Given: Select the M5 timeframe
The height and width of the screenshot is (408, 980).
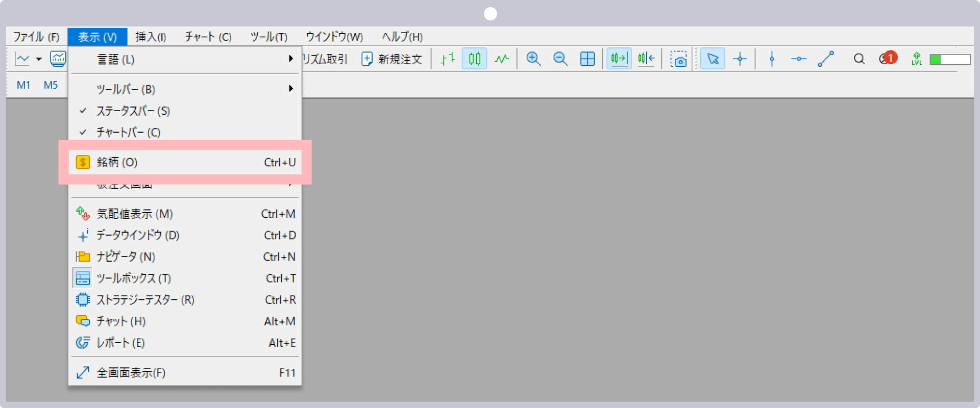Looking at the screenshot, I should coord(51,85).
